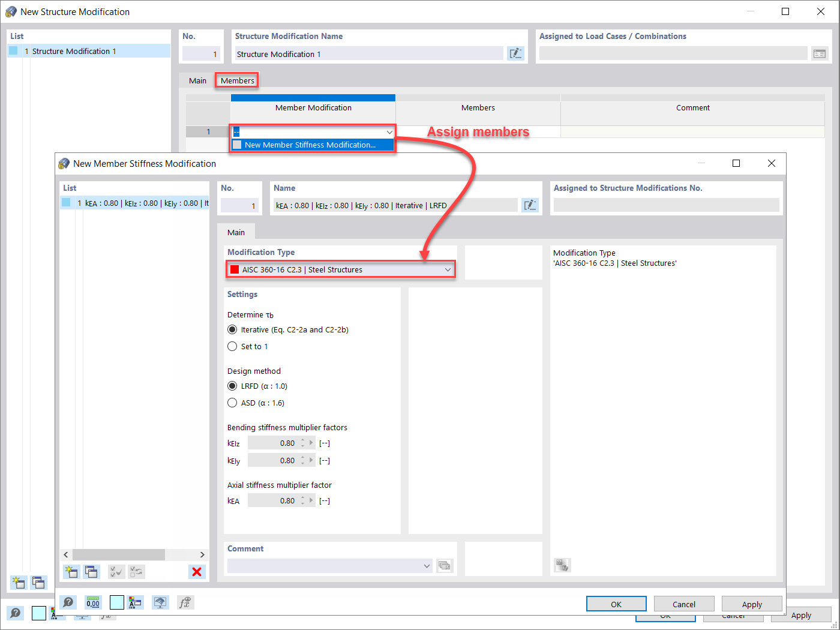
Task: Create new item in Member Stiffness Modification list
Action: 71,572
